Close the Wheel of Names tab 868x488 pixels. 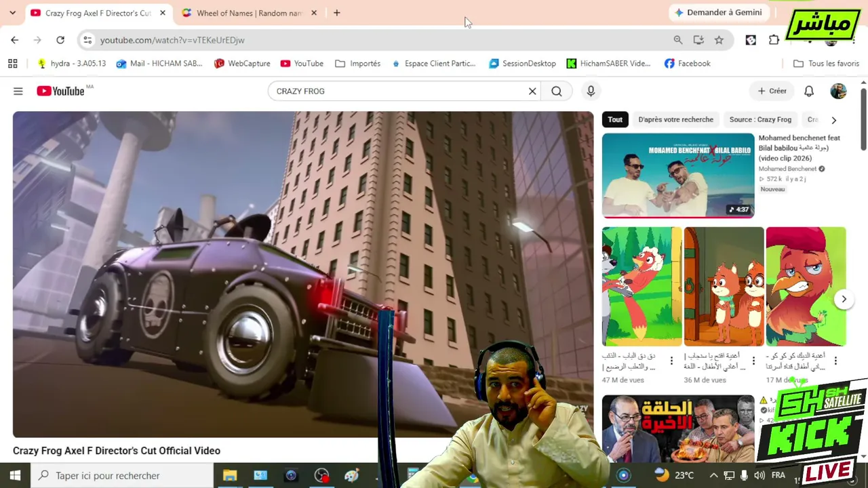(x=314, y=13)
